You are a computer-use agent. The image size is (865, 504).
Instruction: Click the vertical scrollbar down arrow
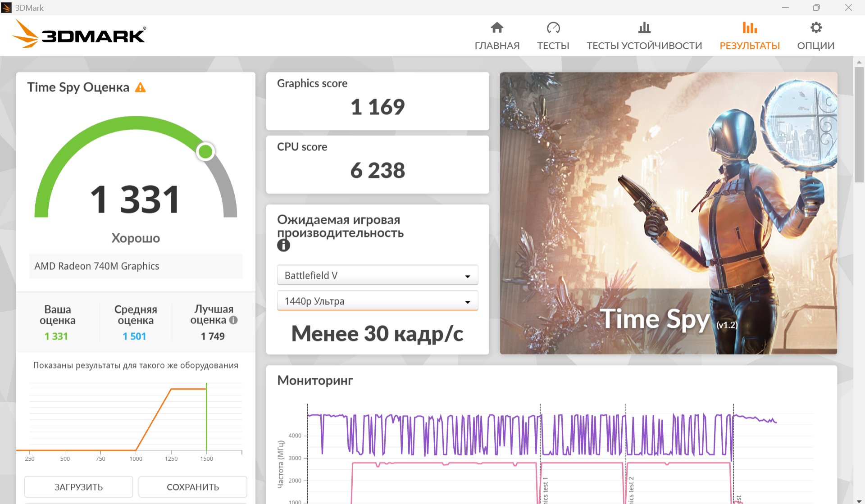[859, 499]
